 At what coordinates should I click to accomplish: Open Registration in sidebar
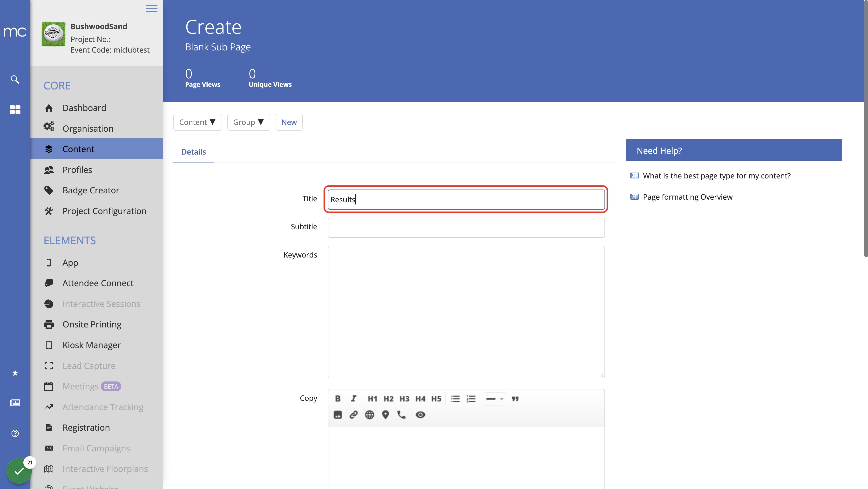[96, 428]
